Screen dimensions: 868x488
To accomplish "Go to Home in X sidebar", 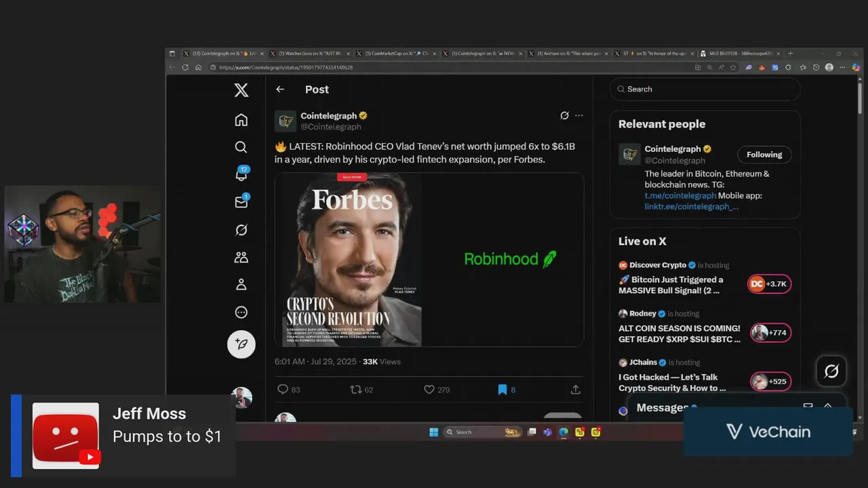I will tap(241, 120).
